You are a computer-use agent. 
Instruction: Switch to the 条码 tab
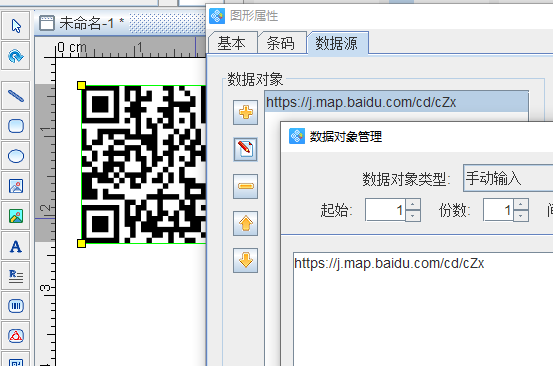pos(281,43)
